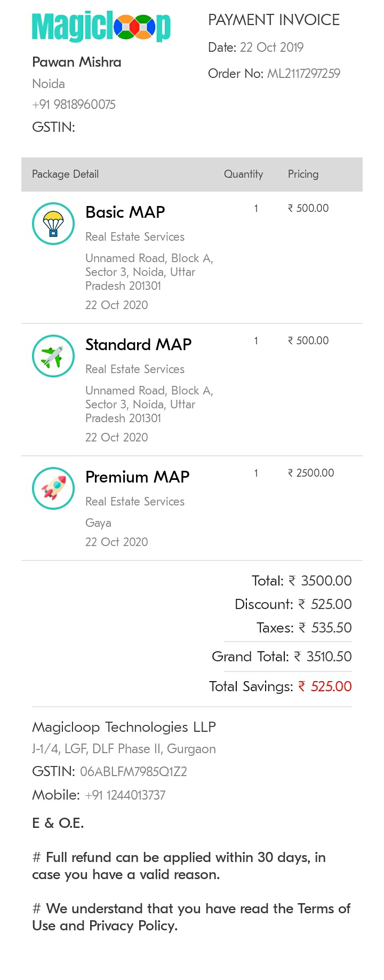This screenshot has height=980, width=384.
Task: Select the Standard MAP airplane icon
Action: pyautogui.click(x=53, y=356)
